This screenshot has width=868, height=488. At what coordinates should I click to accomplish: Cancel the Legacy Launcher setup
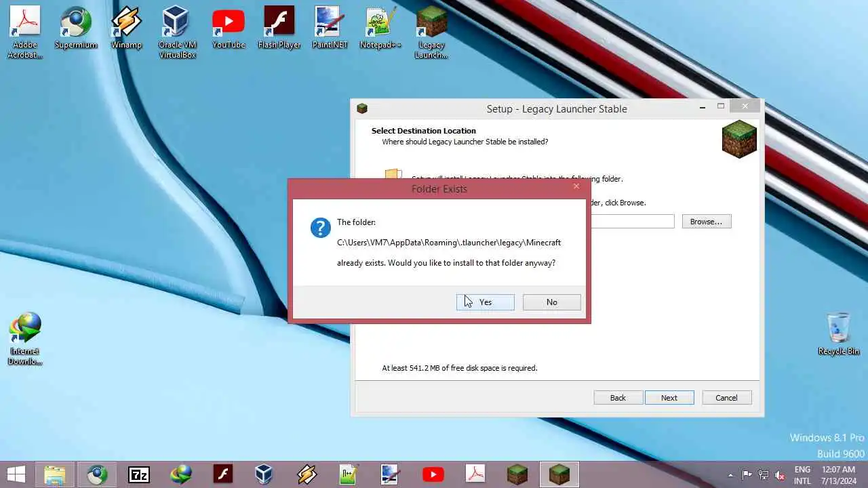coord(726,398)
